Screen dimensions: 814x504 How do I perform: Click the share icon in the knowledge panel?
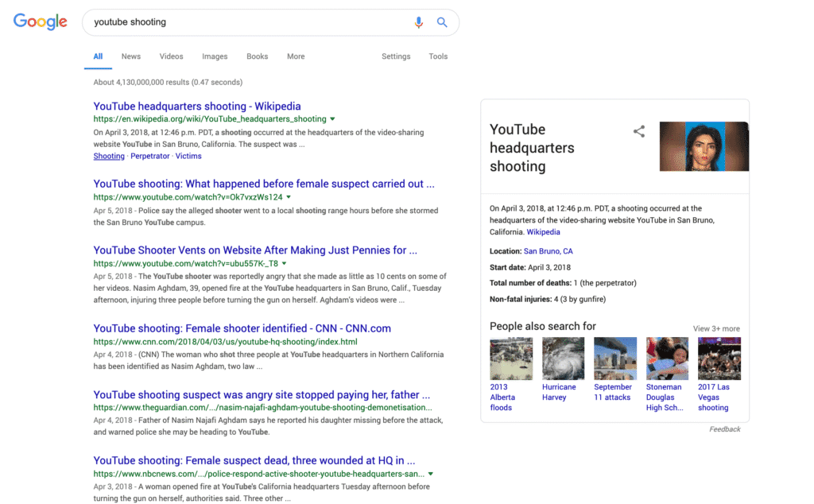coord(639,131)
